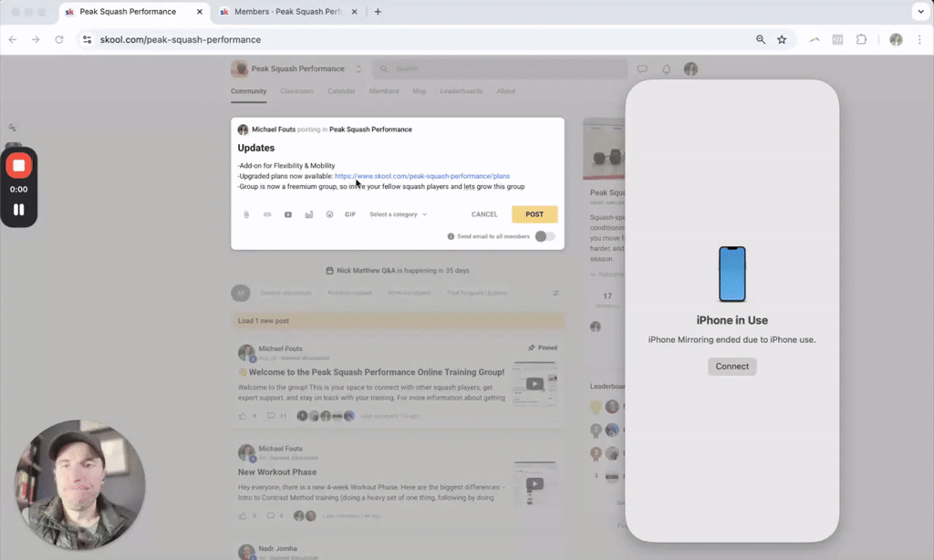Open the notifications bell icon
The height and width of the screenshot is (560, 934).
(667, 69)
